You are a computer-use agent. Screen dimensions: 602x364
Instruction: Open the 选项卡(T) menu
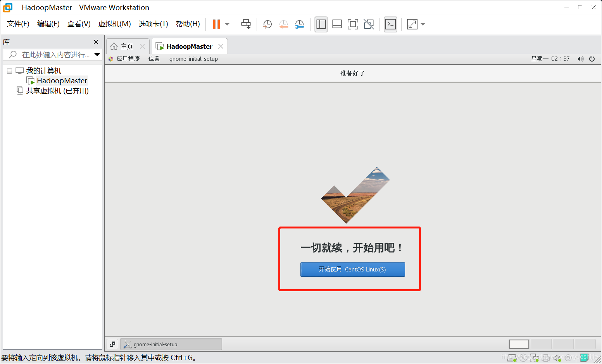tap(154, 24)
